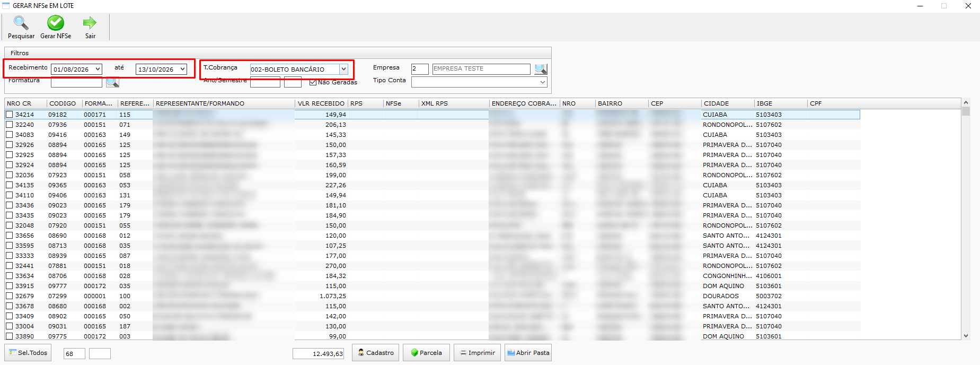Expand the Recebimento start date dropdown

tap(98, 69)
